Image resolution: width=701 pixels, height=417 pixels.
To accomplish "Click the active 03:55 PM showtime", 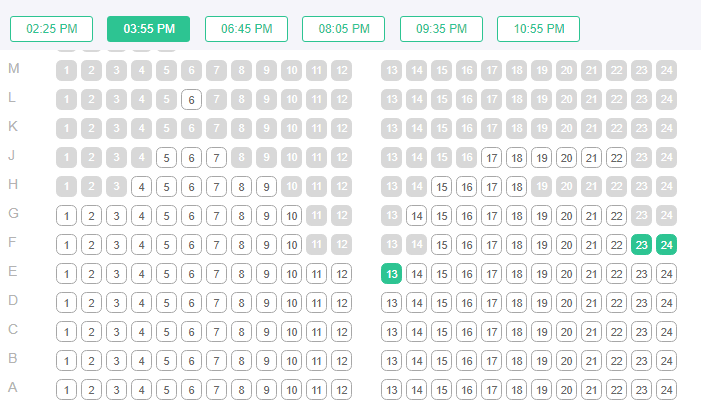I will (x=149, y=29).
